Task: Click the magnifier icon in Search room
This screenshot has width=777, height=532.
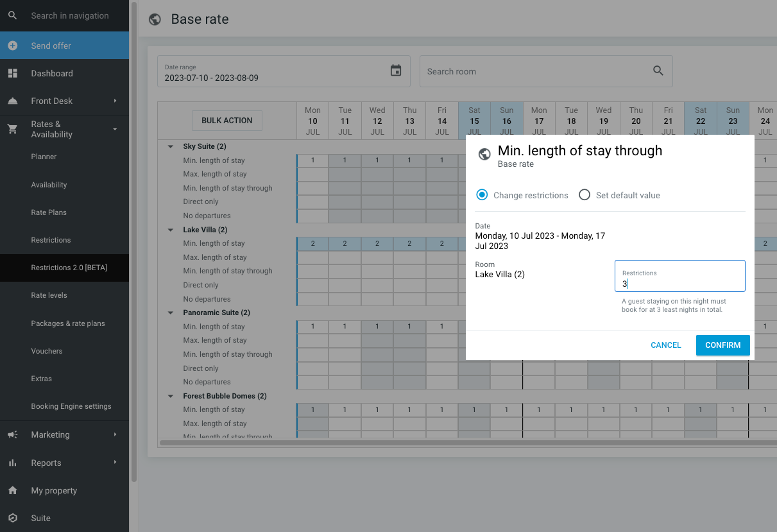Action: [658, 71]
